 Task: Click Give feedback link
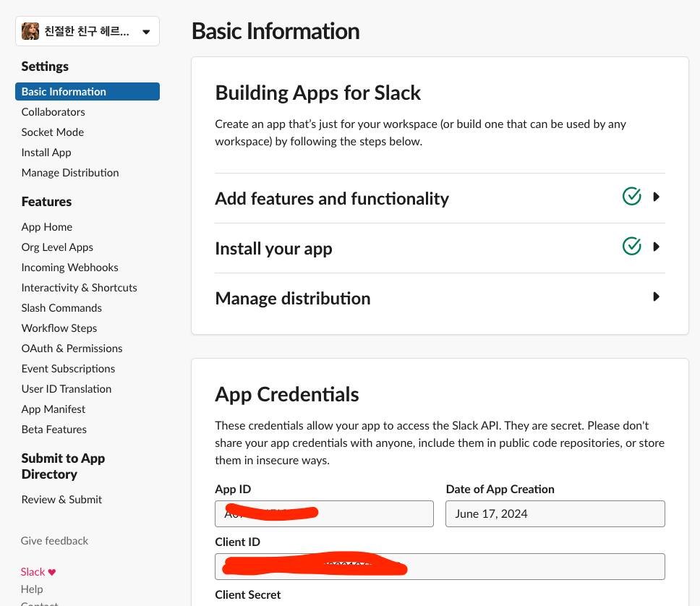pyautogui.click(x=54, y=541)
